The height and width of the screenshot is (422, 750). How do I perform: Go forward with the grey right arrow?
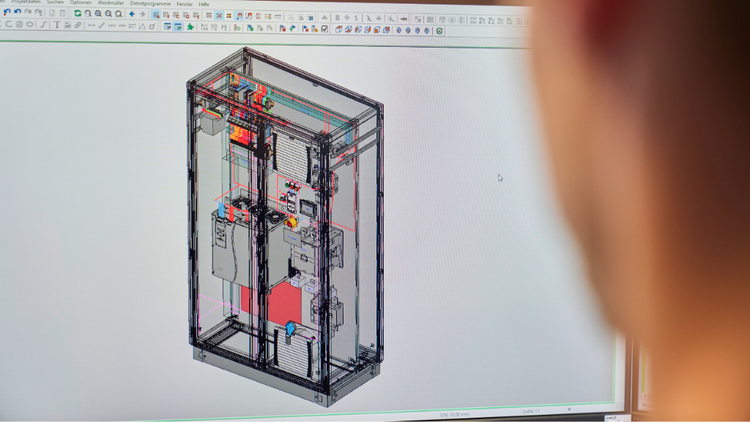(x=142, y=14)
